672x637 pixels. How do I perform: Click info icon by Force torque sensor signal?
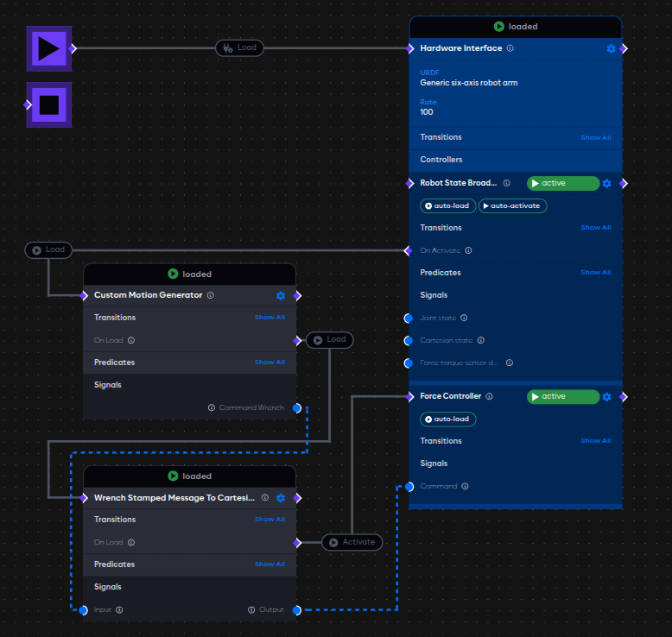pos(509,363)
